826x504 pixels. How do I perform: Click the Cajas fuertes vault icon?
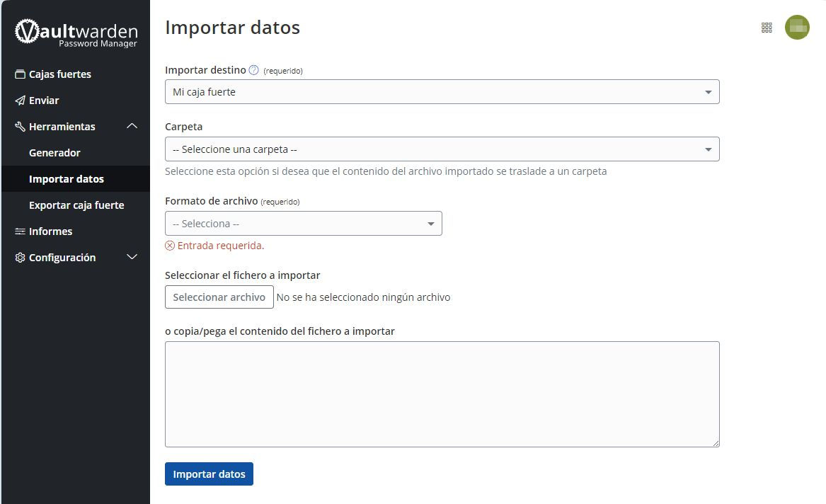[20, 74]
